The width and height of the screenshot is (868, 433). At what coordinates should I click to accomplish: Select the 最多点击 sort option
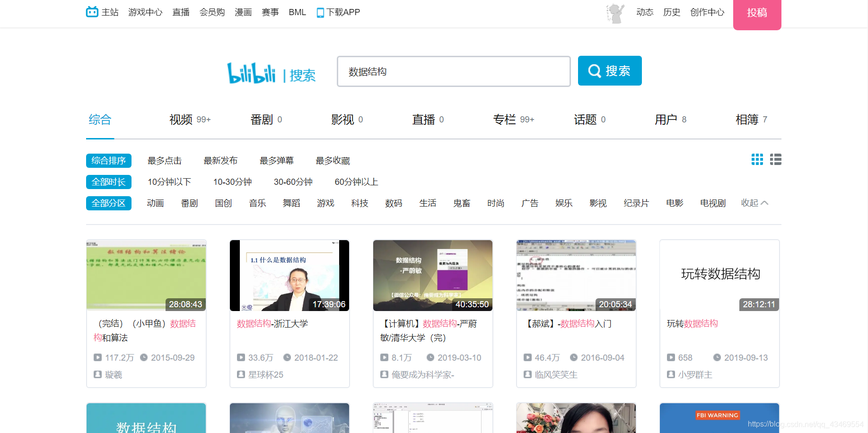tap(165, 160)
